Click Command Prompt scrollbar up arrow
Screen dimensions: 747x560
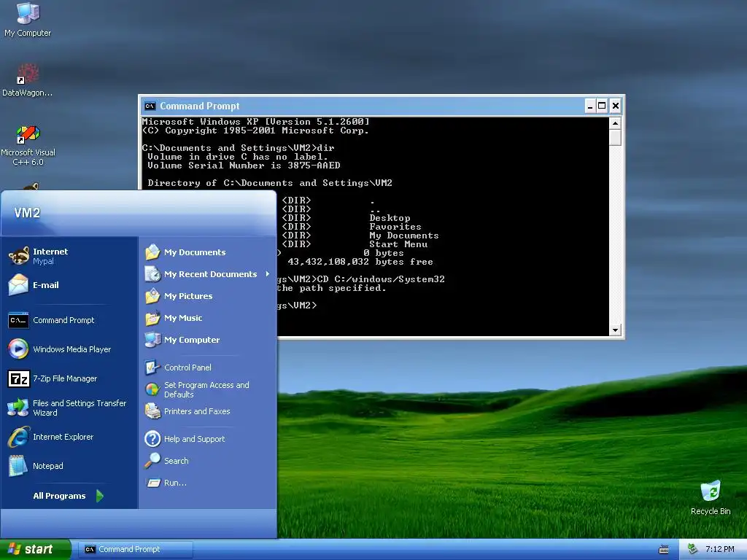click(x=615, y=123)
